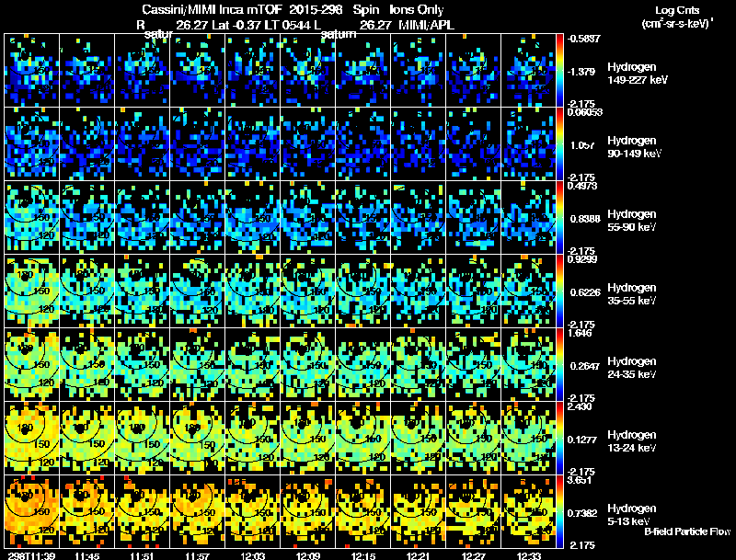Click the 'Hydrogen 35-55 keV' row label
Image resolution: width=736 pixels, height=560 pixels.
(632, 294)
